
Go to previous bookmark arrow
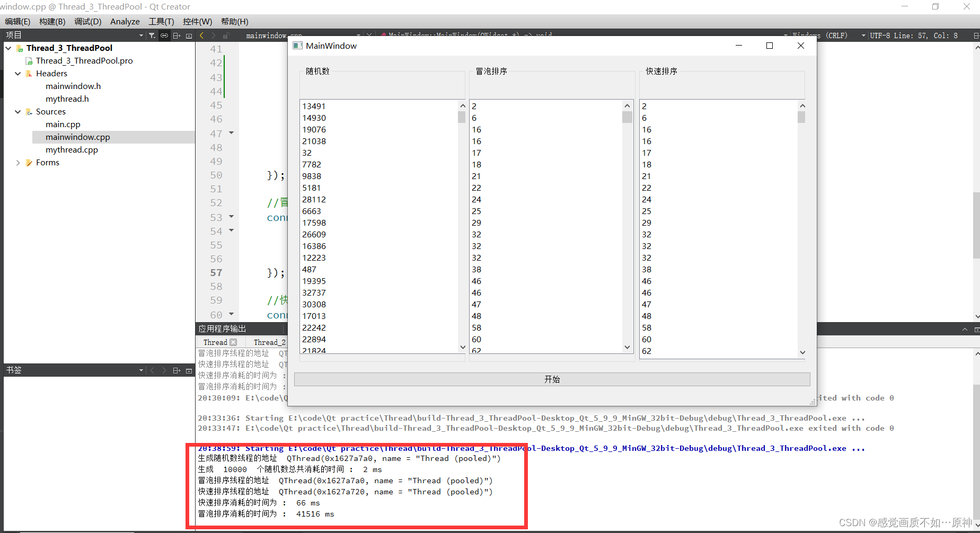coord(152,370)
